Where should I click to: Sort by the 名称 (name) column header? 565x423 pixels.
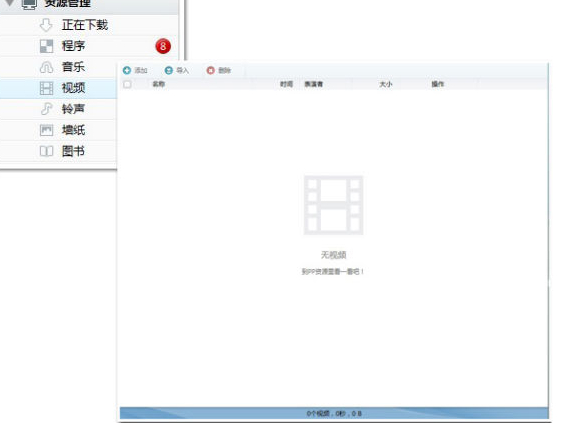click(x=159, y=84)
